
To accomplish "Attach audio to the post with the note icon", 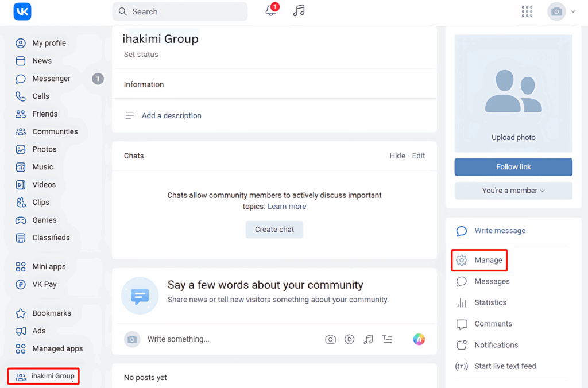I will (x=369, y=339).
